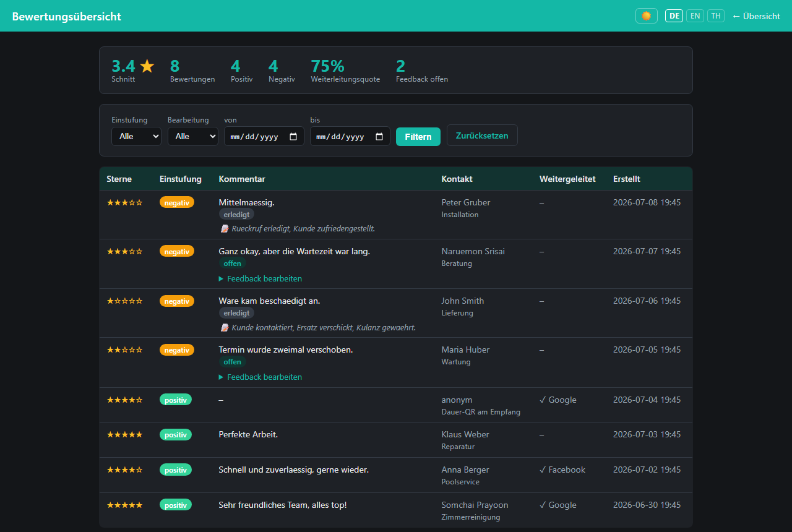Click the date '2026-07-08 19:45'
Image resolution: width=792 pixels, height=532 pixels.
(x=647, y=202)
